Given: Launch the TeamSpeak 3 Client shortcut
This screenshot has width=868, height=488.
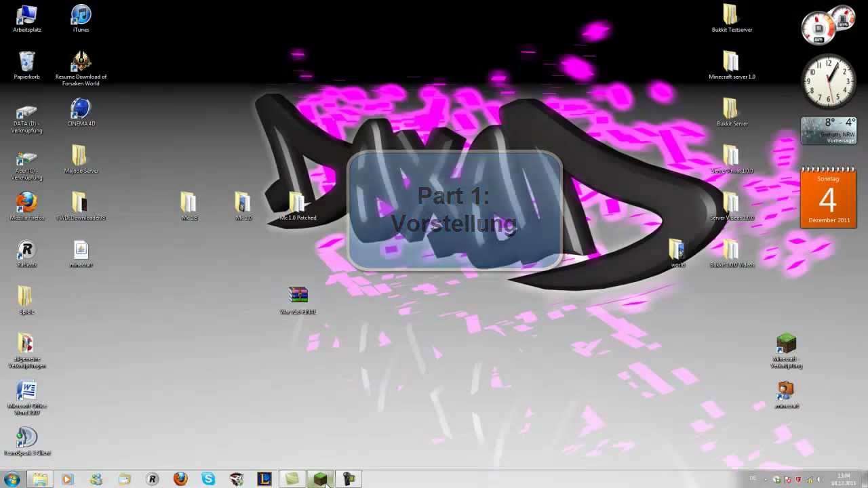Looking at the screenshot, I should (x=27, y=441).
